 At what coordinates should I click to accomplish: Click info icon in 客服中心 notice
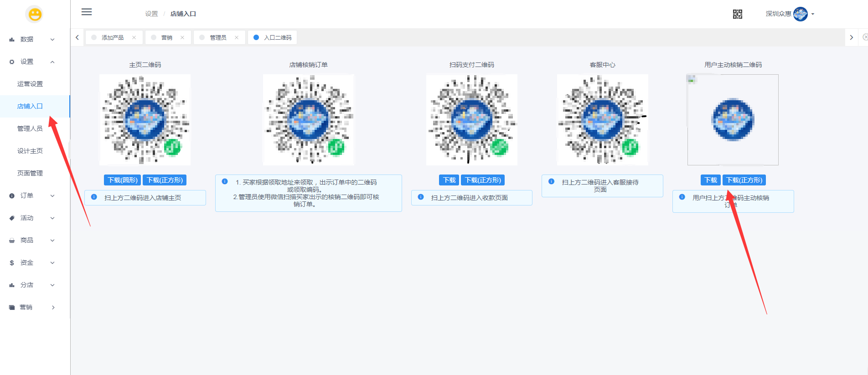pos(551,181)
